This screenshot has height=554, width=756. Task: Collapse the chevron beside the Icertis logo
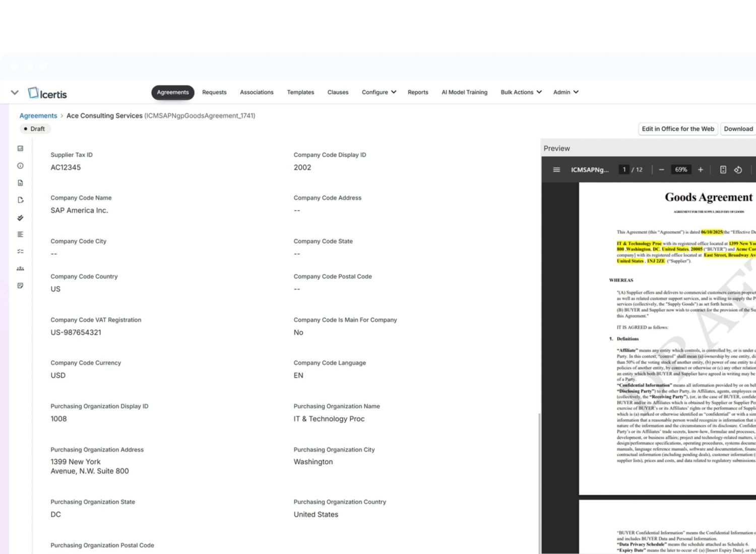pyautogui.click(x=15, y=93)
